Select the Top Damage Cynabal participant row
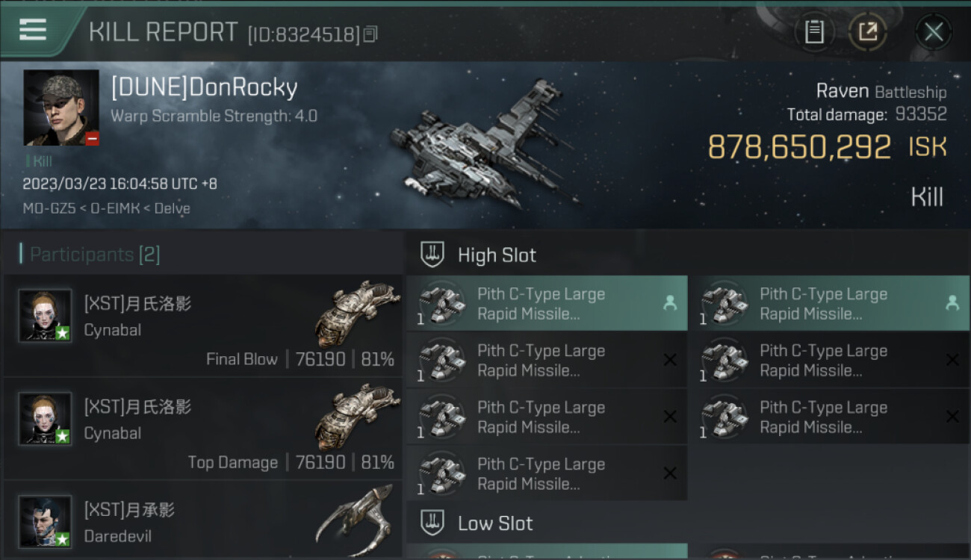 203,429
